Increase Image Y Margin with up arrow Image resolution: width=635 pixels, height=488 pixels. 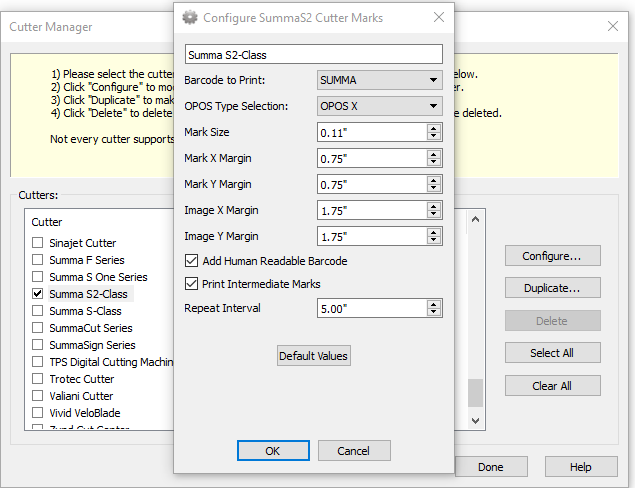tap(434, 232)
